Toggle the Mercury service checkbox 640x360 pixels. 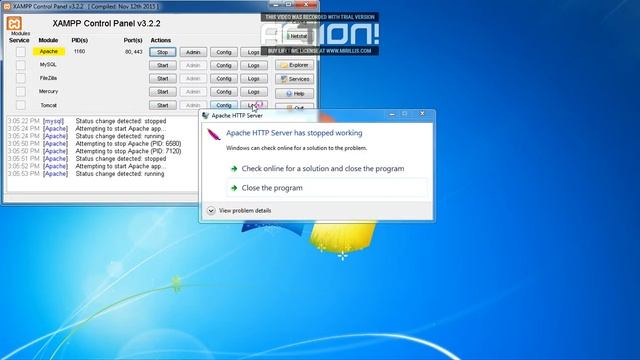point(20,91)
